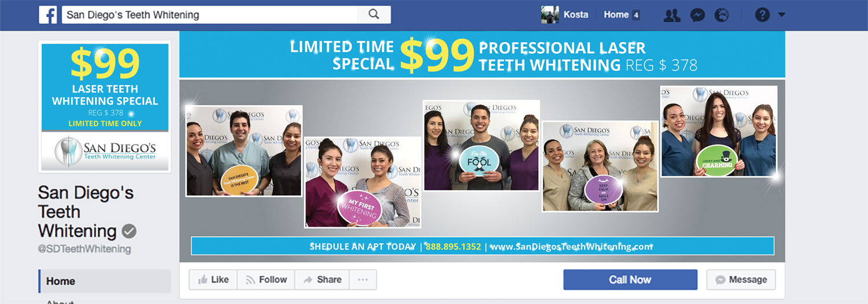Open Notifications globe icon

[722, 15]
